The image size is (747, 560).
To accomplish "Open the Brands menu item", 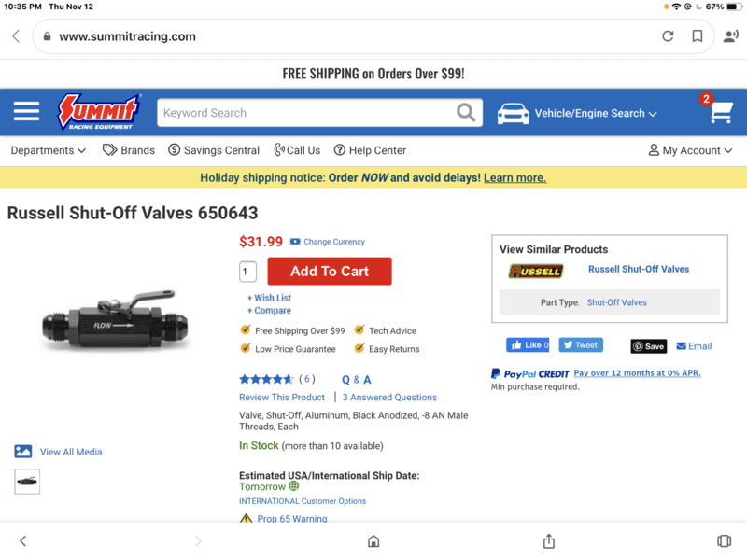I will (129, 150).
